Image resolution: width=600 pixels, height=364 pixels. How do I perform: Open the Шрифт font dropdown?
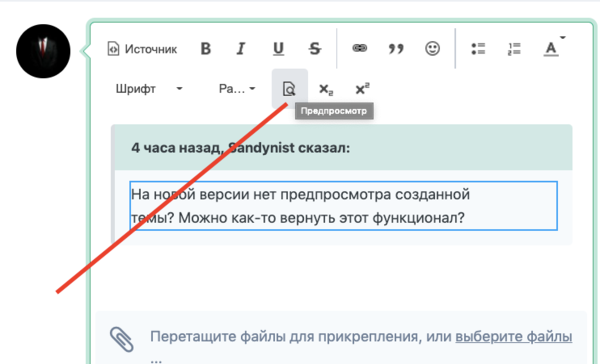click(148, 89)
